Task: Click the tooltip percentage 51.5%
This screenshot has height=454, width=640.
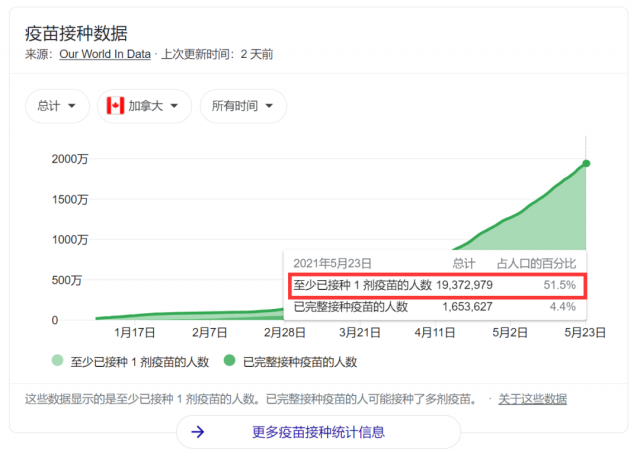Action: click(560, 285)
